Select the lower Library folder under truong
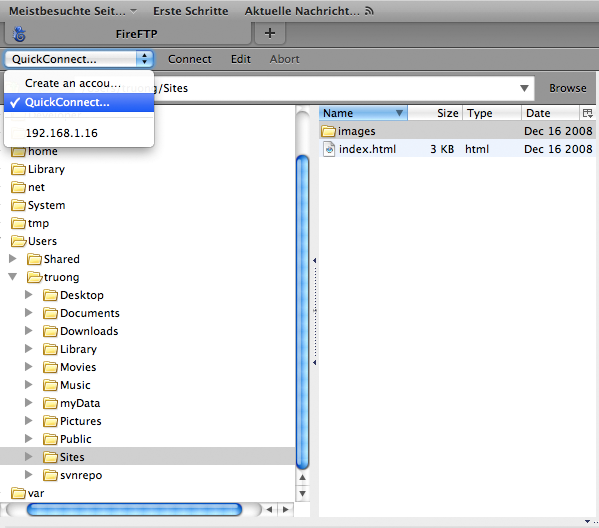This screenshot has width=599, height=528. (x=147, y=349)
